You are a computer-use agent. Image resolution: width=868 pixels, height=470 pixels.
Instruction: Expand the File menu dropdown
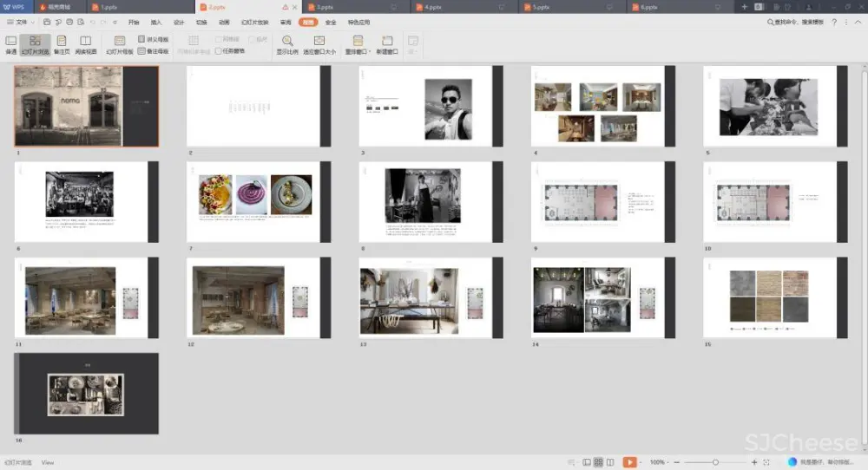(x=22, y=22)
